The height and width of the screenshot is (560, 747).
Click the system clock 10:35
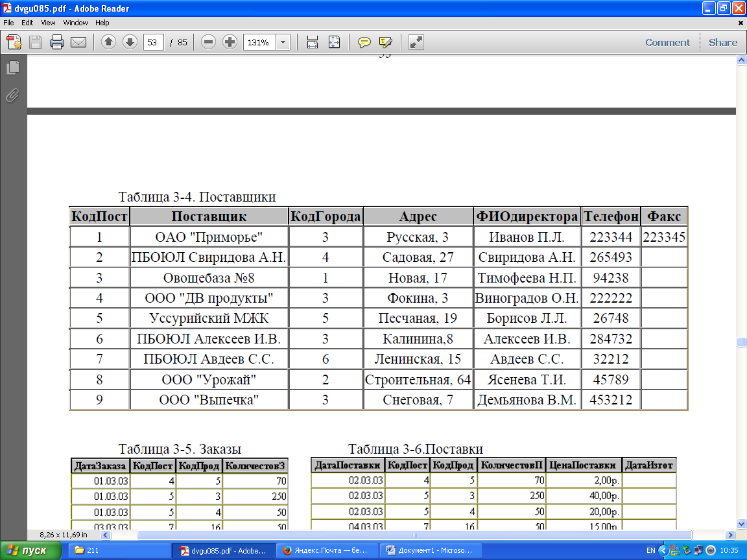click(729, 550)
